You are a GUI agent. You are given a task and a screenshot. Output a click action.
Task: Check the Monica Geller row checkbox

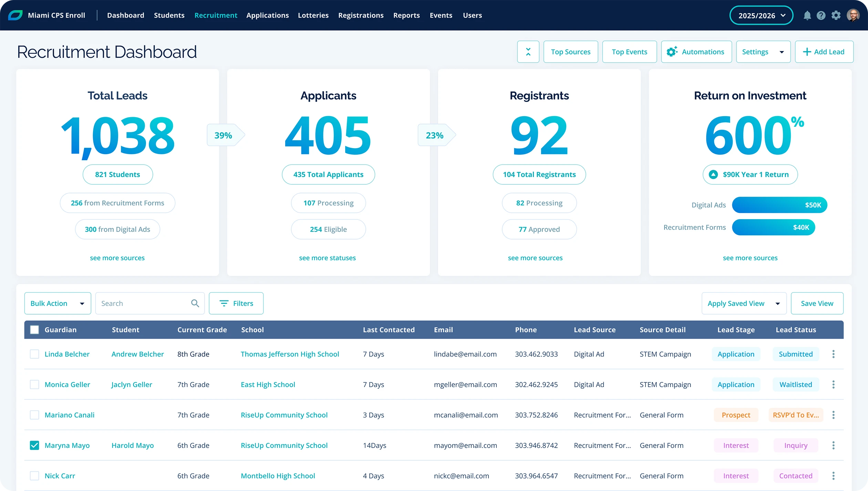click(x=34, y=385)
